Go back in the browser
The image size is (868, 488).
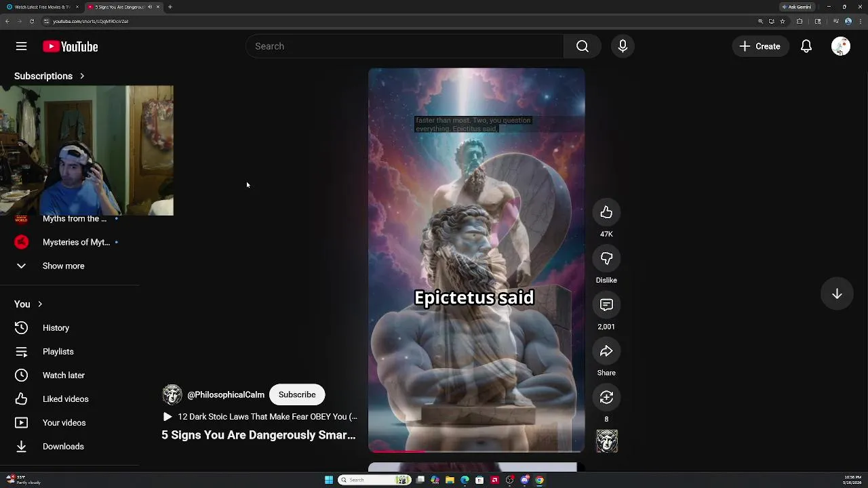click(x=7, y=21)
